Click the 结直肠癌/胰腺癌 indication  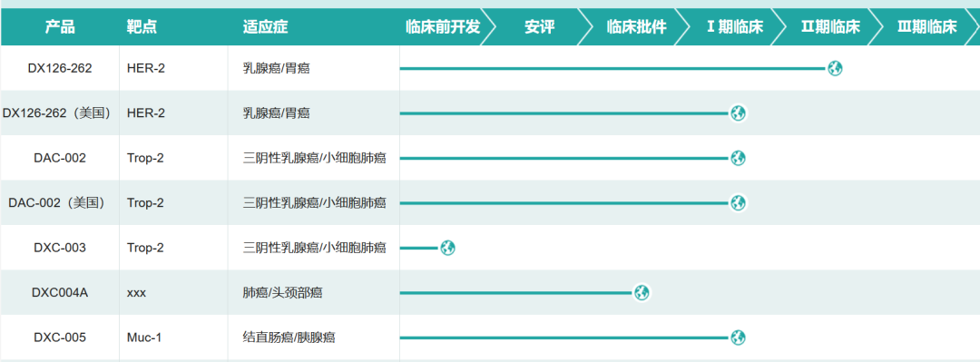289,338
